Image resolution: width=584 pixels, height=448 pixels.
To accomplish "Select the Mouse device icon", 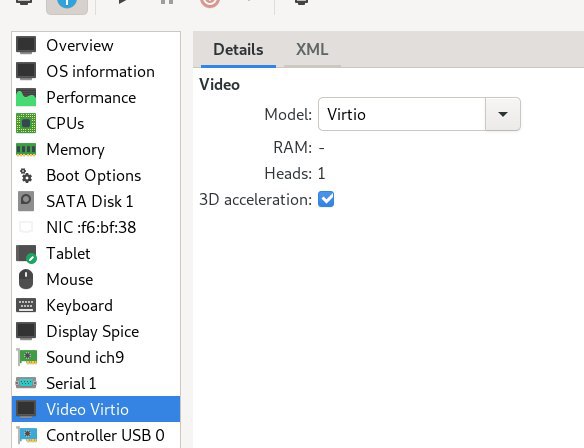I will [x=26, y=279].
